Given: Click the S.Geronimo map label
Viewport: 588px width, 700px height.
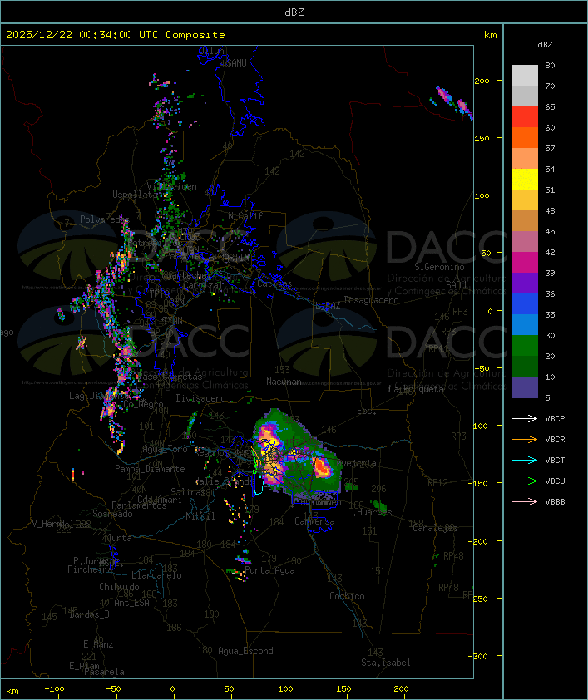Looking at the screenshot, I should (x=439, y=267).
